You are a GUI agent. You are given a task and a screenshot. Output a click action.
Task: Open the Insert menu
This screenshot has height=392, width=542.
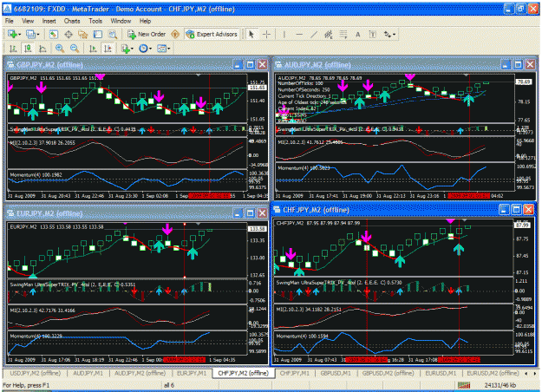(x=49, y=21)
